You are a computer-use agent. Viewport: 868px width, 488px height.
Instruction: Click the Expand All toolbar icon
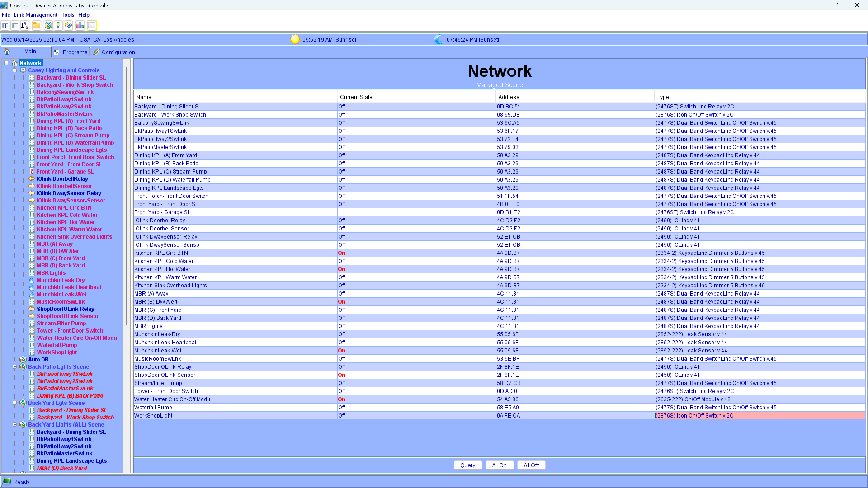5,26
